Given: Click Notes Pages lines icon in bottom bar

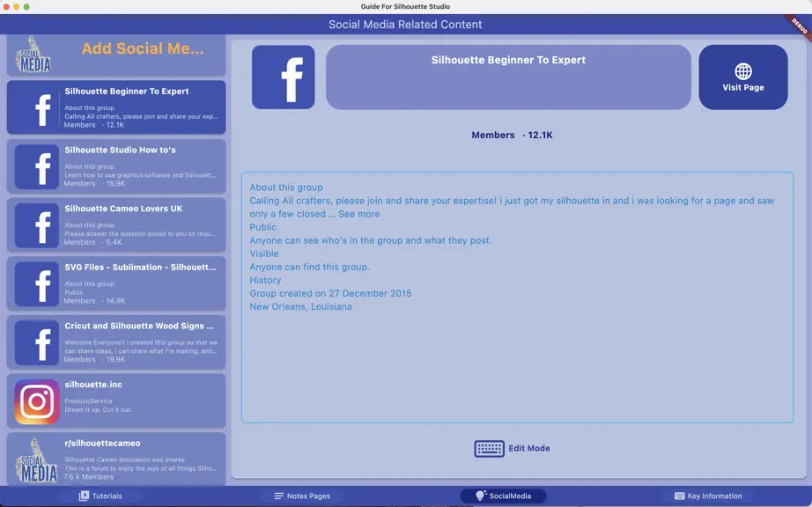Looking at the screenshot, I should 278,496.
